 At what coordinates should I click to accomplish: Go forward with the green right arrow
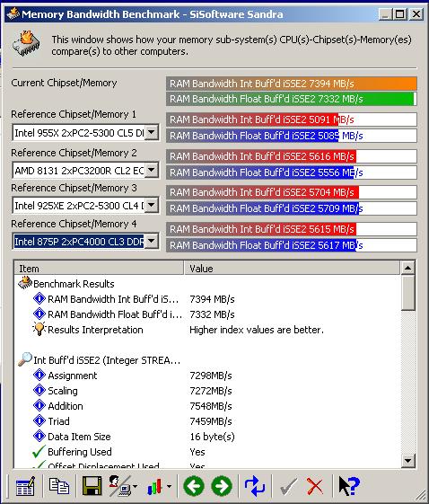click(x=222, y=486)
